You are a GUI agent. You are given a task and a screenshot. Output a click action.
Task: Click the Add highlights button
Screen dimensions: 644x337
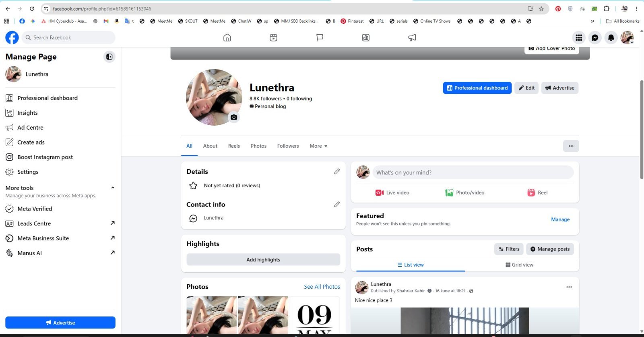tap(263, 260)
